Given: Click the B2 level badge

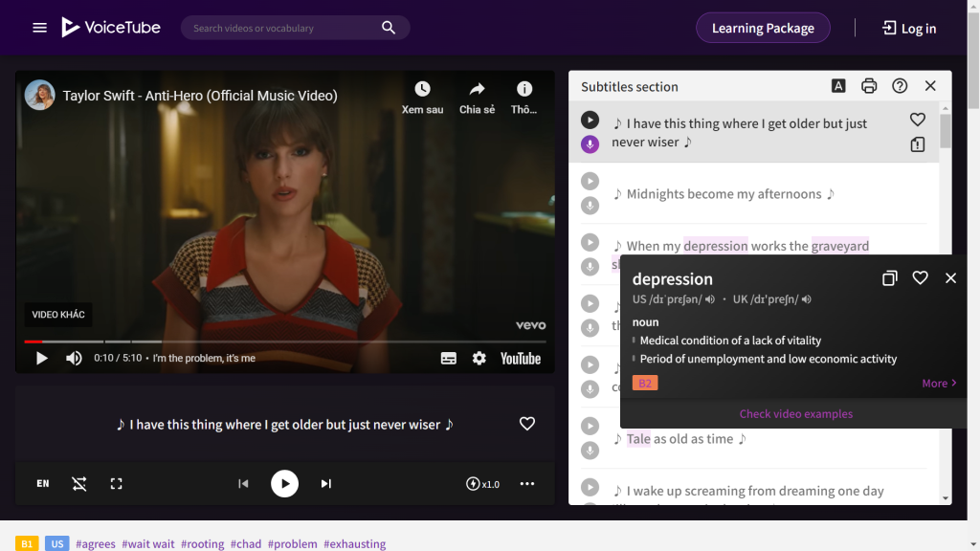Looking at the screenshot, I should pos(644,383).
